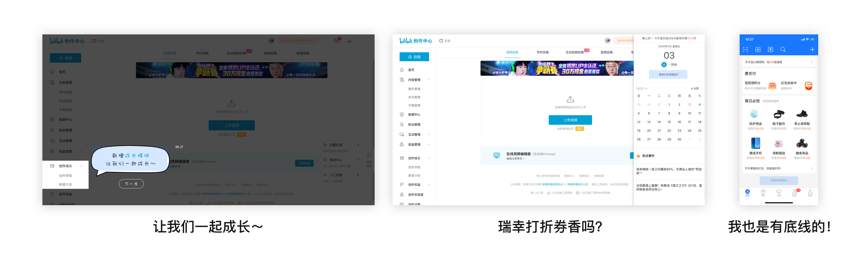Switch to 专栏投稿 tab in middle screenshot
The height and width of the screenshot is (264, 868).
coord(543,52)
